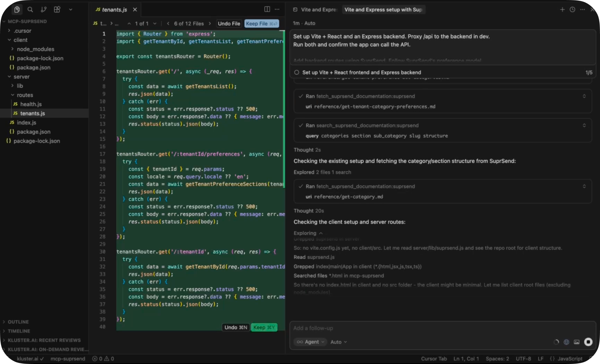600x364 pixels.
Task: Click the attach image icon in chat
Action: 577,342
